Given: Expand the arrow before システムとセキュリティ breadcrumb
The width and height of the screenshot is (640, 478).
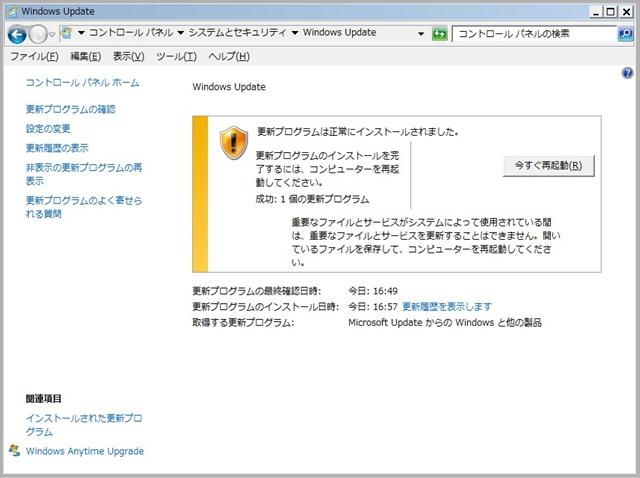Looking at the screenshot, I should pyautogui.click(x=180, y=33).
